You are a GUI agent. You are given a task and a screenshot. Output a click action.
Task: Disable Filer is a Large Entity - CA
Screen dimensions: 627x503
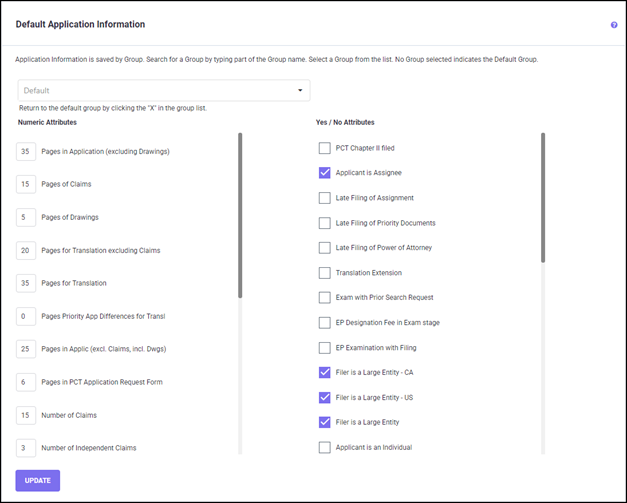pos(324,372)
